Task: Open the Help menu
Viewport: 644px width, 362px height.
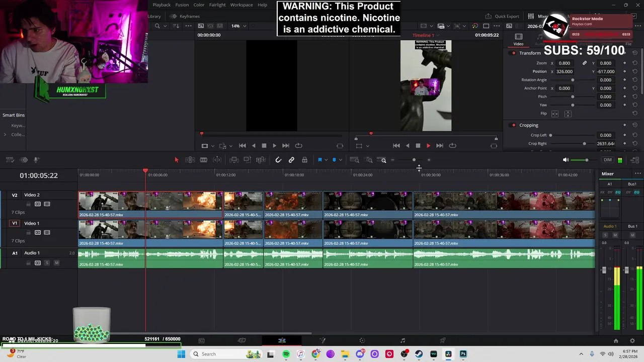Action: pos(262,5)
